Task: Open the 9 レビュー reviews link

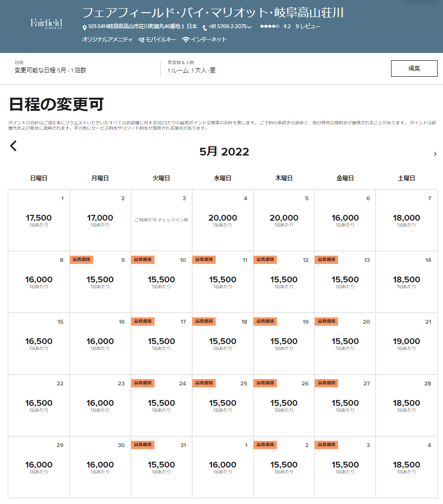Action: click(x=308, y=27)
